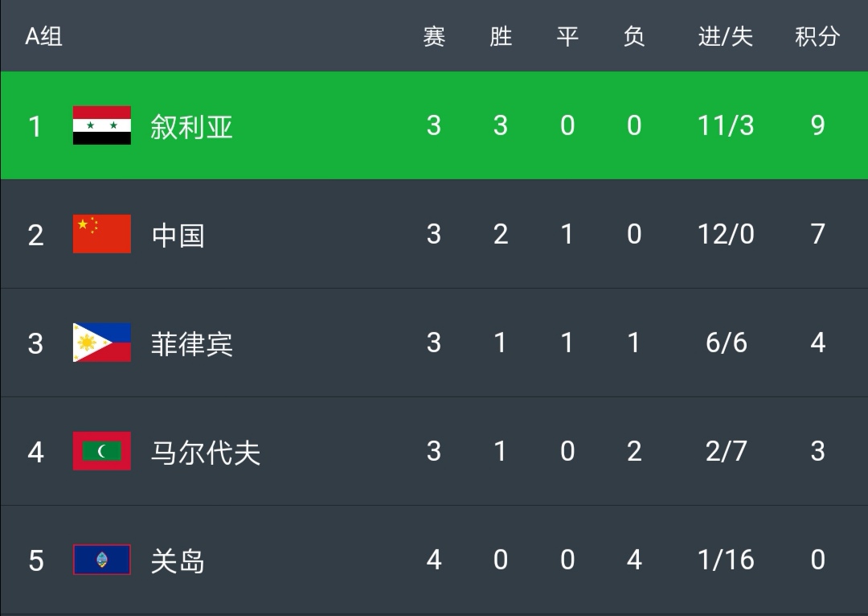Click the 负 column header
This screenshot has width=868, height=616.
(x=634, y=37)
